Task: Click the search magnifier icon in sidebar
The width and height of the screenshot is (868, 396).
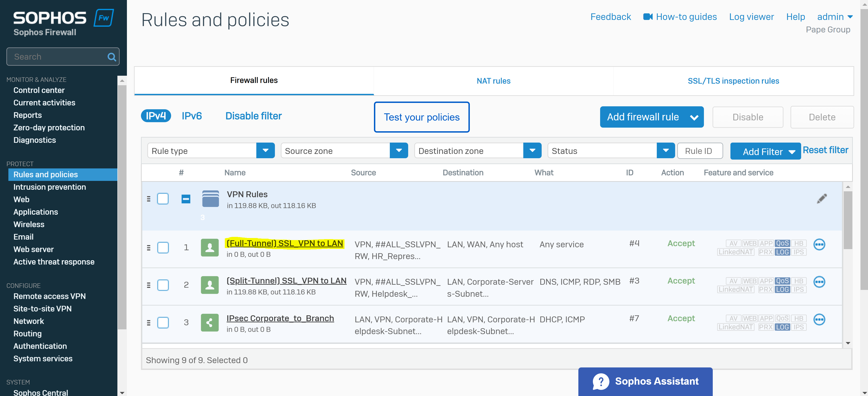Action: point(112,57)
